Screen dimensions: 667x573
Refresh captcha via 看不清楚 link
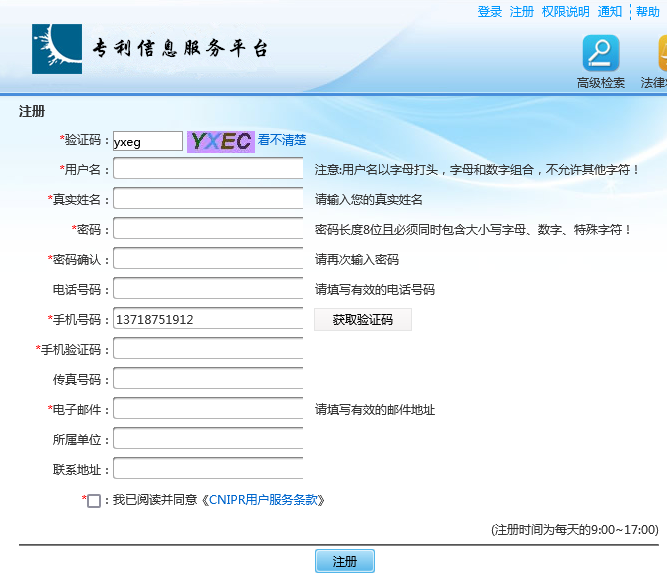coord(281,141)
